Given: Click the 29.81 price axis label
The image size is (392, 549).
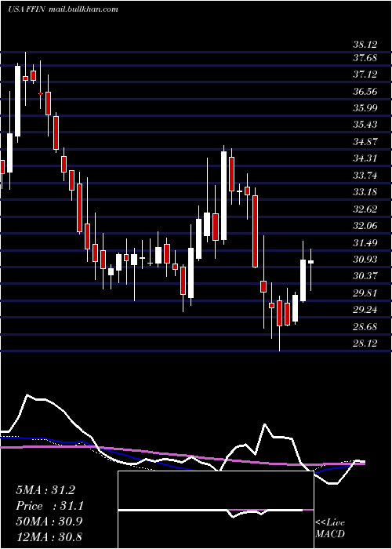Looking at the screenshot, I should point(365,293).
